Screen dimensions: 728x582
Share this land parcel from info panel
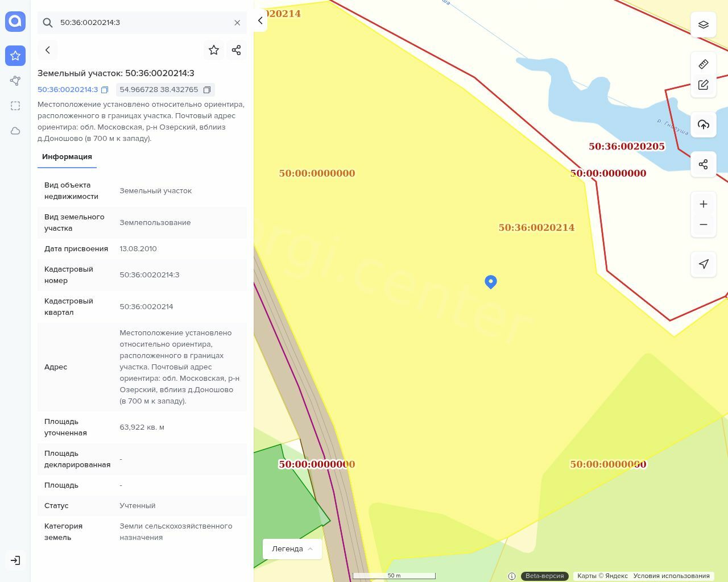tap(237, 50)
